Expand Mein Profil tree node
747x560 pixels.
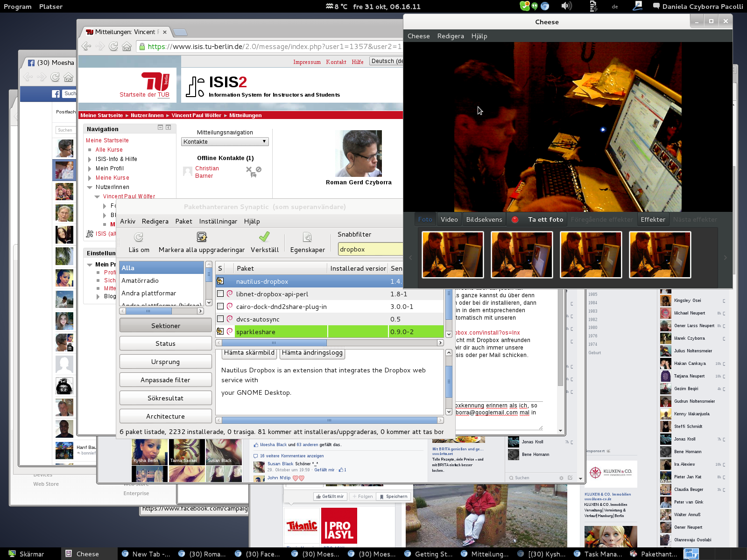point(90,168)
